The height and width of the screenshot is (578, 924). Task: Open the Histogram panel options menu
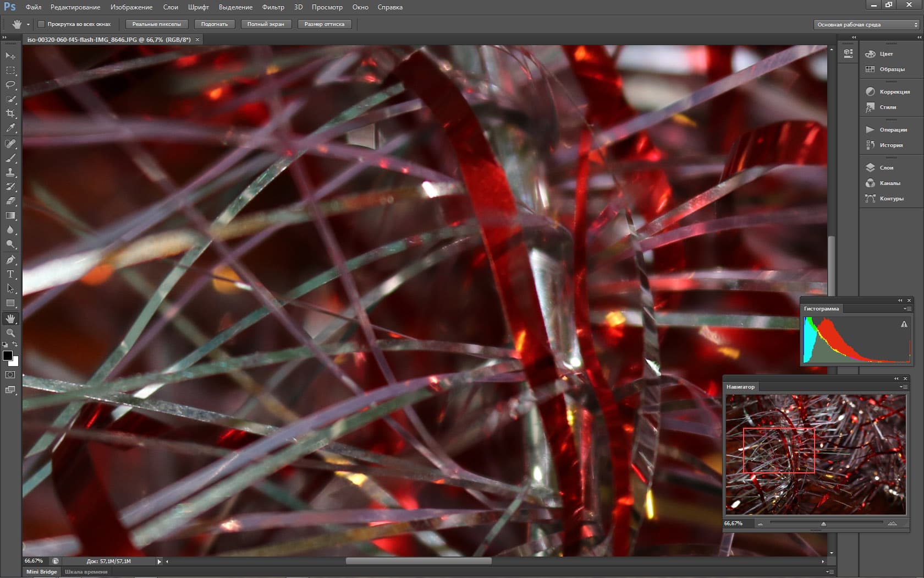coord(907,309)
